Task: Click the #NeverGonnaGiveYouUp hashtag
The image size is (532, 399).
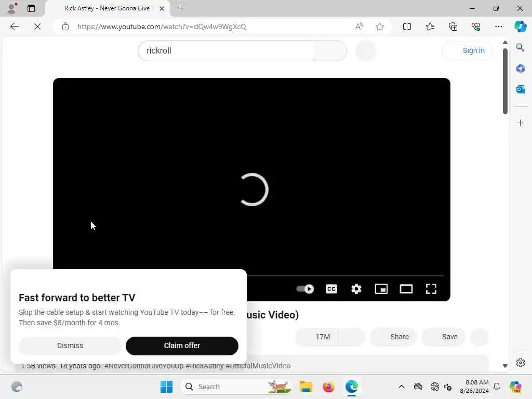Action: pos(144,366)
